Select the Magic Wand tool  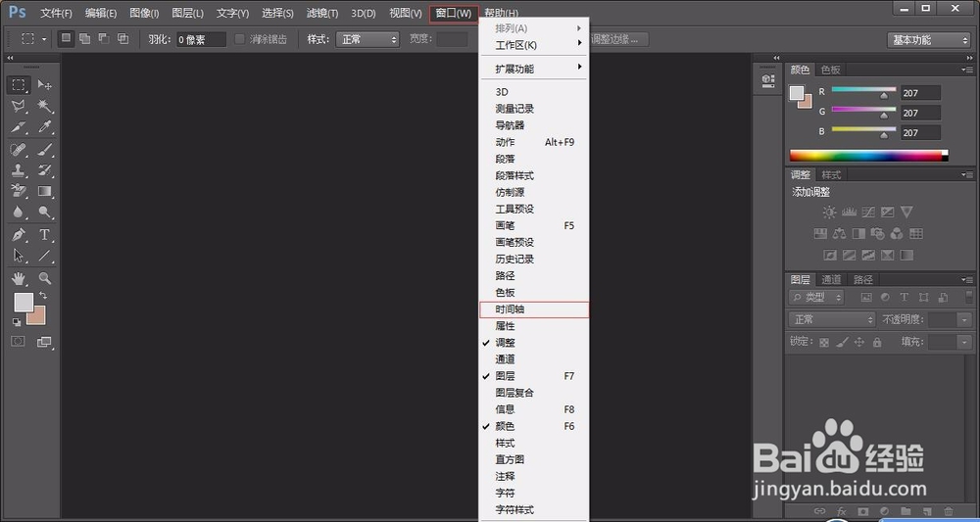[x=44, y=106]
